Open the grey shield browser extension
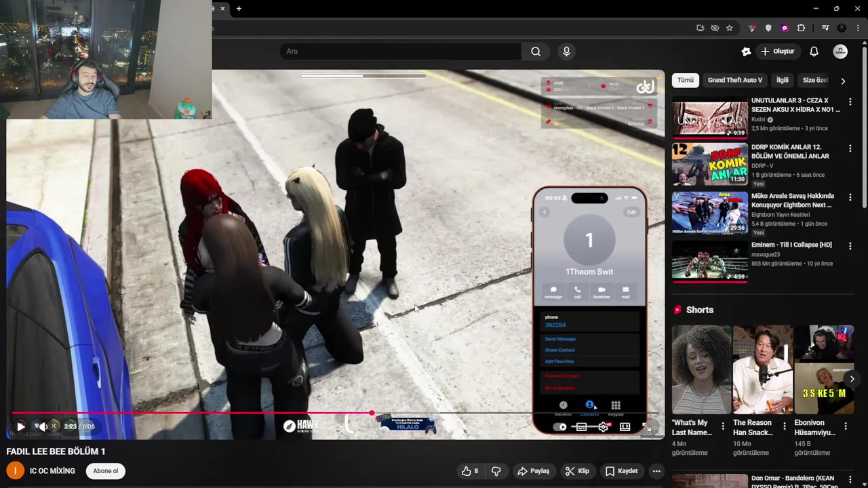868x488 pixels. click(x=768, y=28)
